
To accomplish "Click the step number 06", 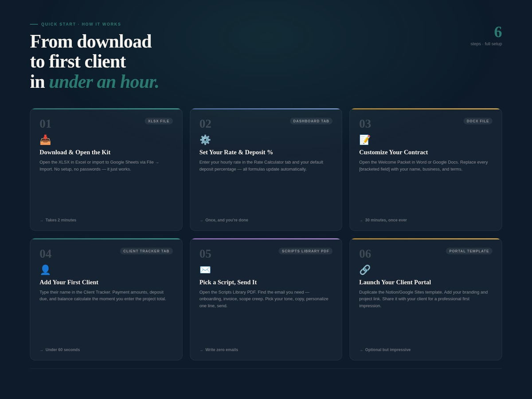I will tap(365, 254).
